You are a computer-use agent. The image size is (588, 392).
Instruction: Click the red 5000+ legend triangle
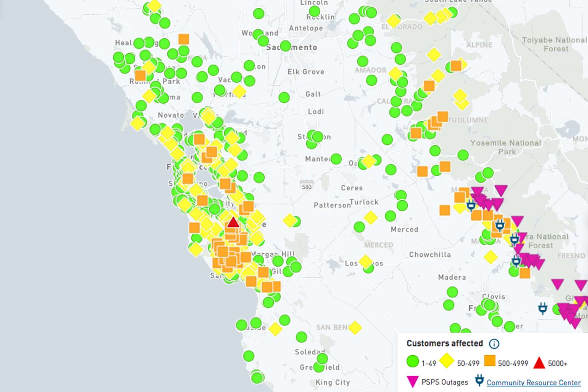point(539,363)
